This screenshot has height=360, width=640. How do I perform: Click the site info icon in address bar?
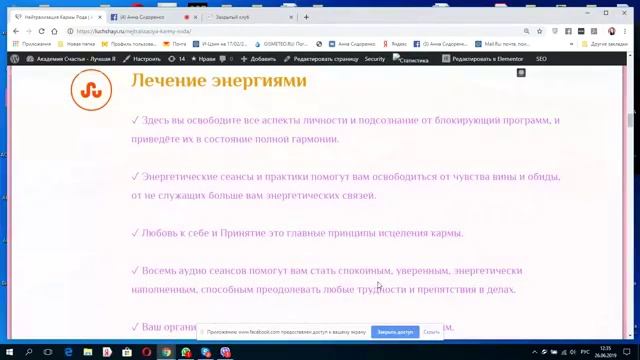(x=70, y=31)
